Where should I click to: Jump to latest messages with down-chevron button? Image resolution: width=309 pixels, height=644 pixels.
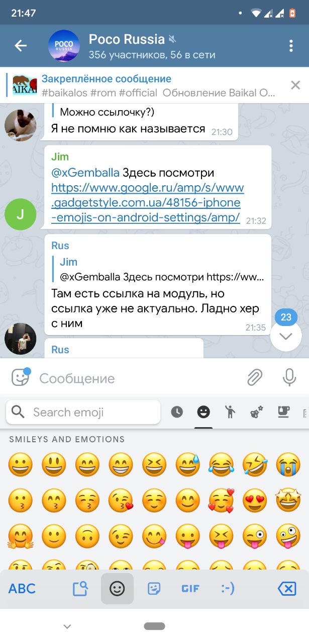(x=286, y=336)
